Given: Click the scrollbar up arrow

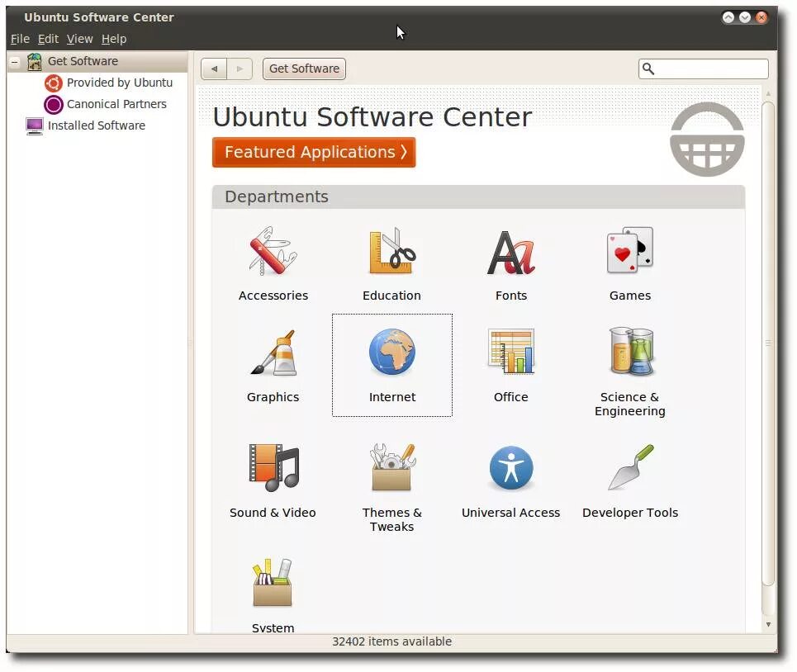Looking at the screenshot, I should (768, 93).
